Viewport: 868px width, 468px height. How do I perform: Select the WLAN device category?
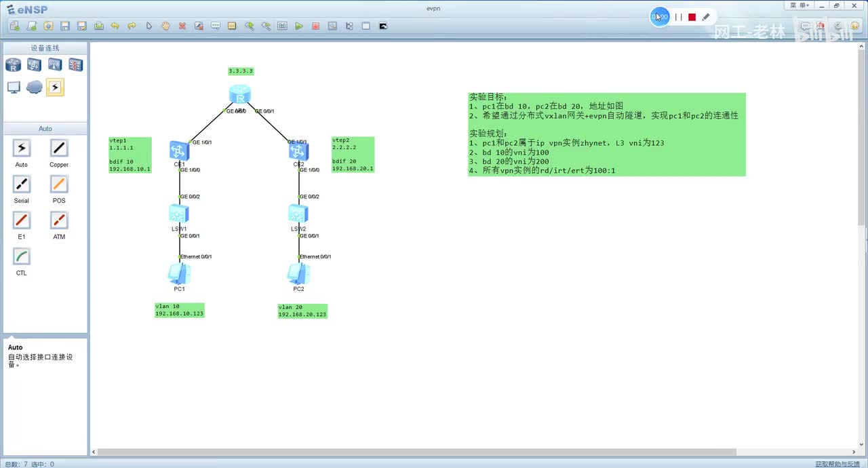55,64
